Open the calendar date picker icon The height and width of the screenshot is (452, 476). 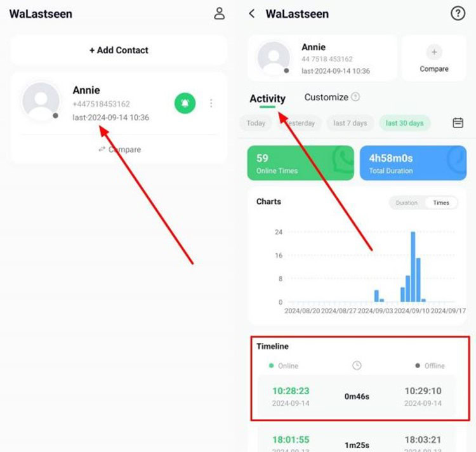458,123
